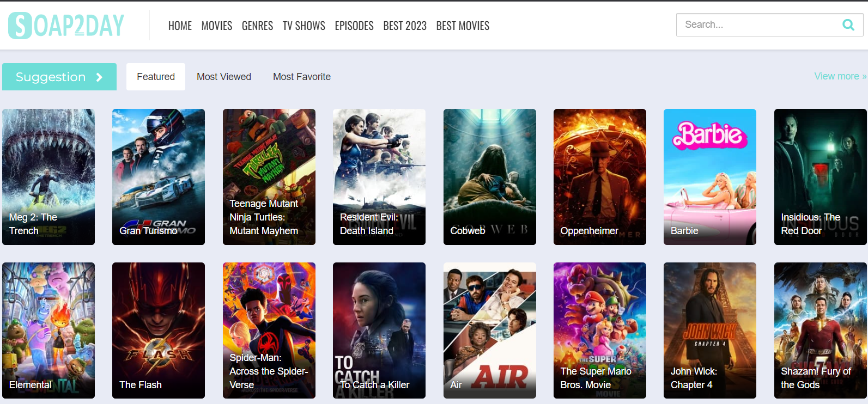Open Spider-Man: Across the Spider-Verse poster
The image size is (868, 404).
tap(269, 330)
